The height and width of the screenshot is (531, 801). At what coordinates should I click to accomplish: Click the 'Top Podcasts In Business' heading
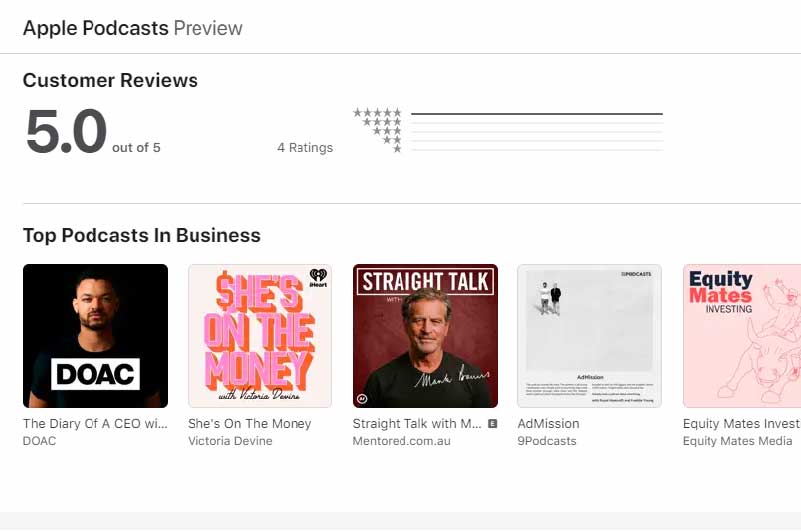tap(142, 236)
